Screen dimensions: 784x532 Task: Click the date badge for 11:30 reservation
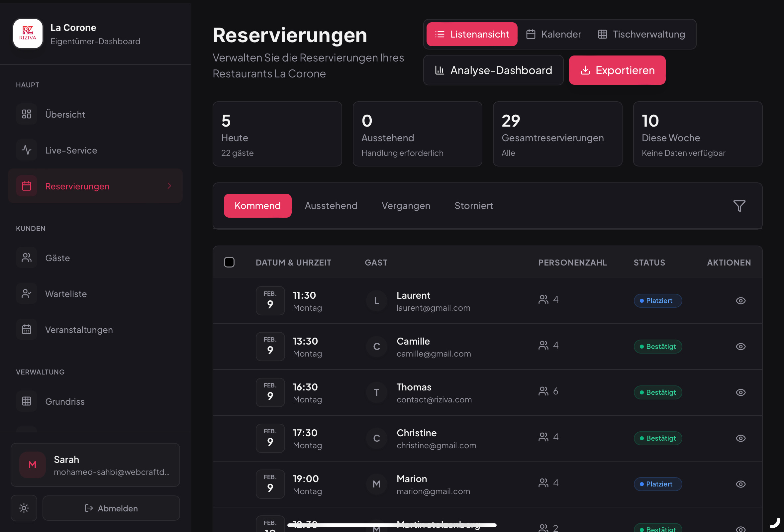270,301
